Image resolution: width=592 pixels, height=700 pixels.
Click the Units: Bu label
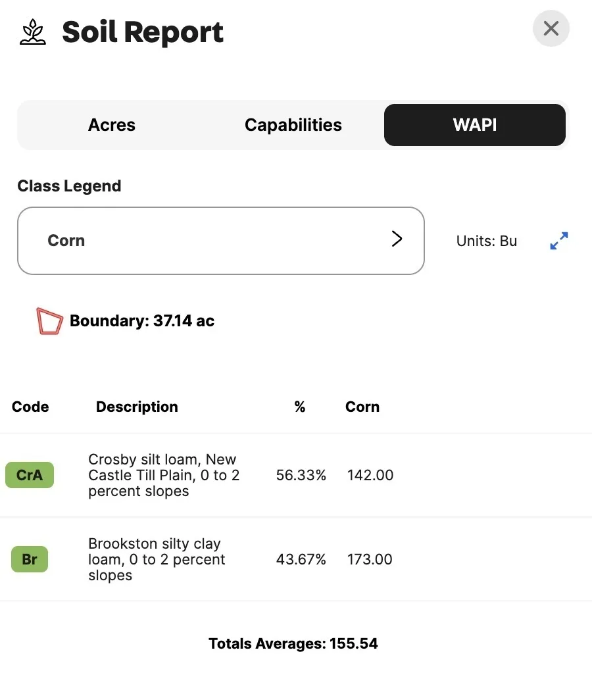pos(487,241)
